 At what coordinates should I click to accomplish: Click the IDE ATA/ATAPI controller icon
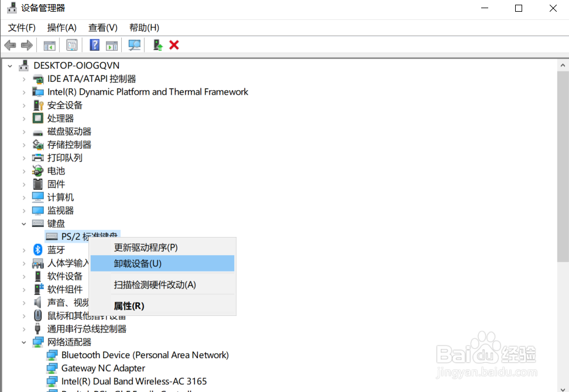37,78
